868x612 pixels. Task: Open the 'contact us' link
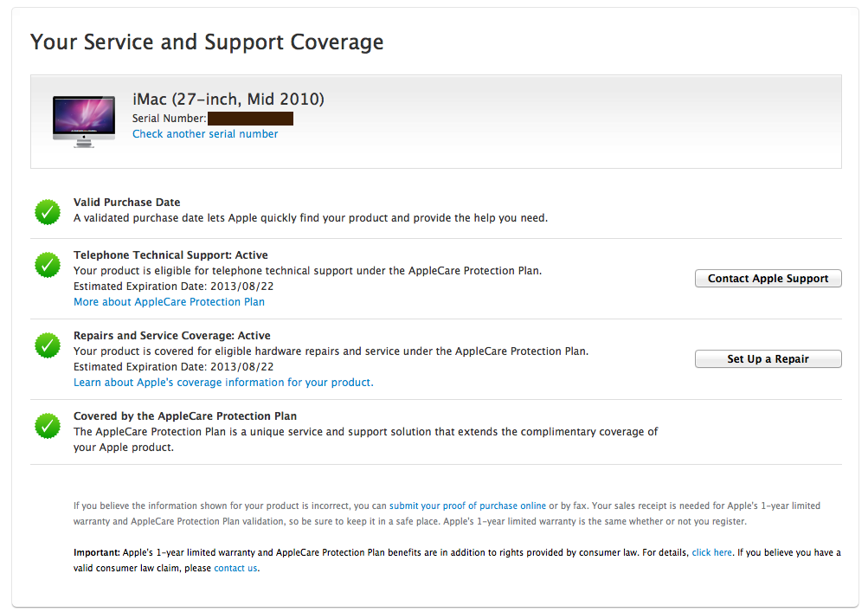tap(235, 568)
